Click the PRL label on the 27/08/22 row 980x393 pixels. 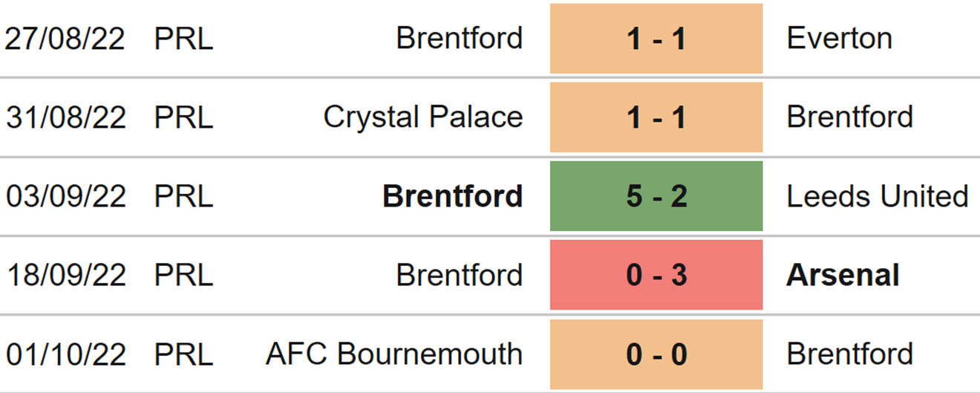[x=183, y=39]
